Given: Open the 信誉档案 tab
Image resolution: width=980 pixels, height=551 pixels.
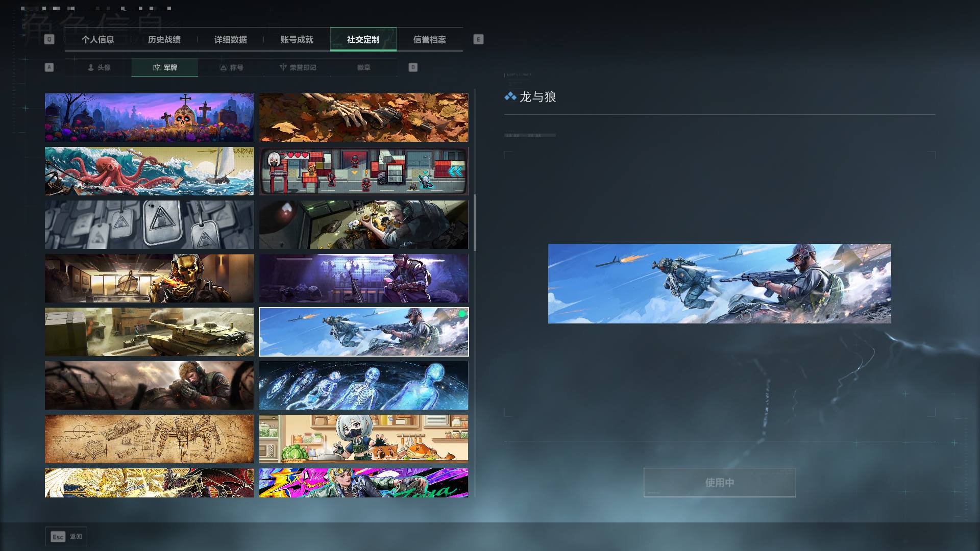Looking at the screenshot, I should point(429,39).
